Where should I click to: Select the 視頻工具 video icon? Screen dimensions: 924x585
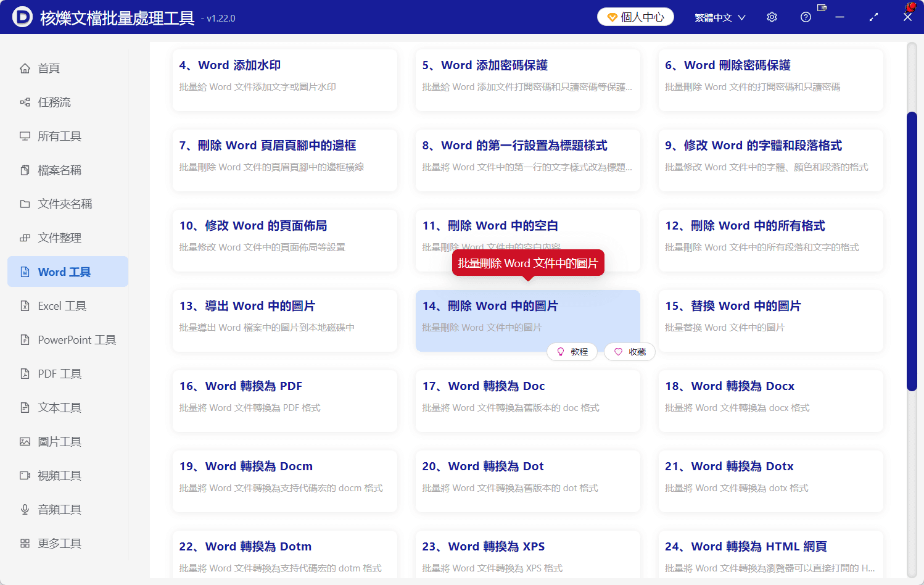(25, 475)
